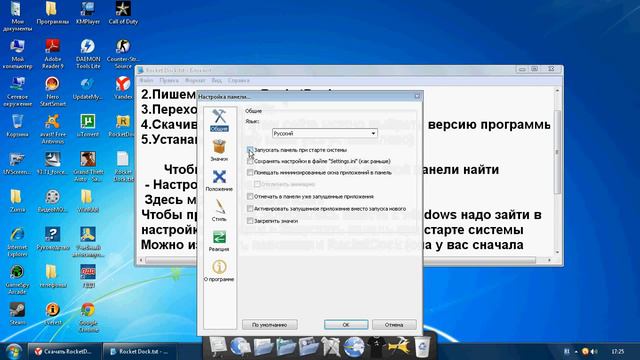Viewport: 640px width, 360px height.
Task: Open the Реакция section of dock settings
Action: coord(219,240)
